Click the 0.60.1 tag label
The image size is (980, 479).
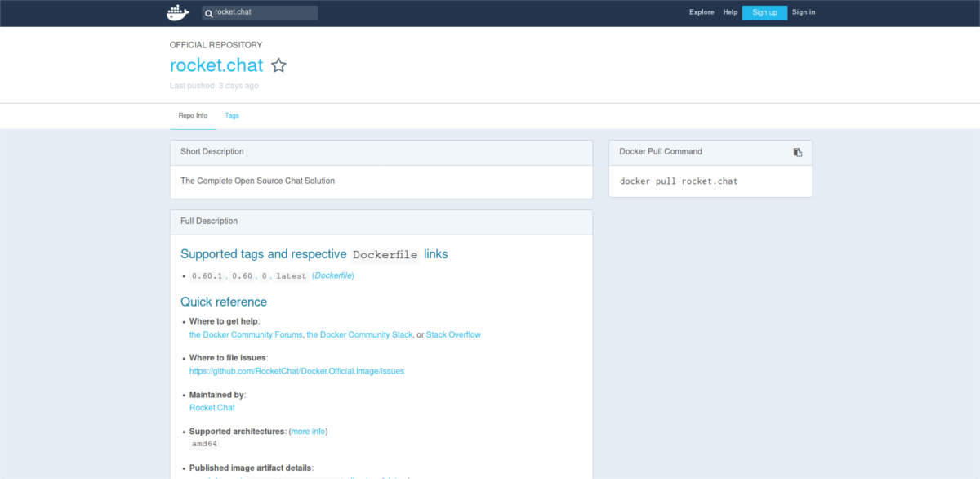click(x=207, y=276)
